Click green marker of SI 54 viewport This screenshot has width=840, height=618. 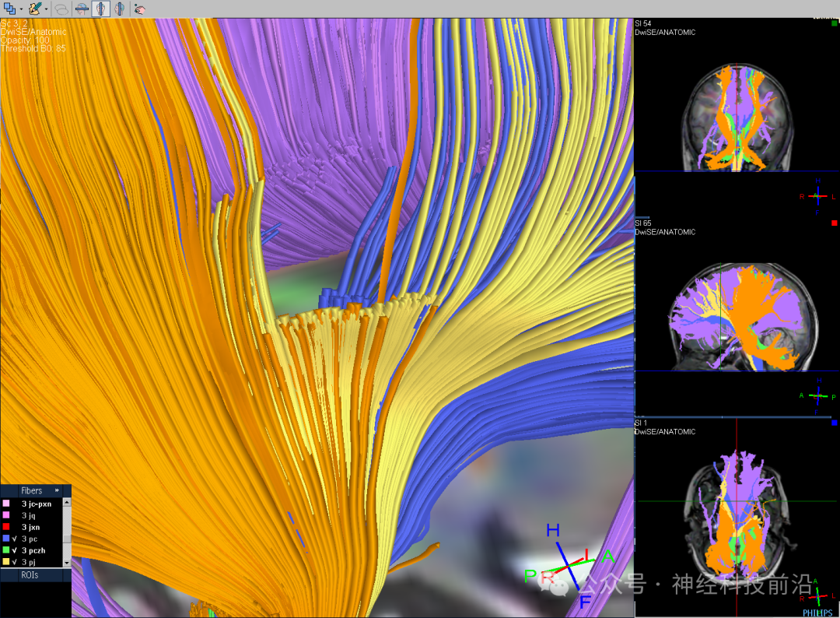click(834, 23)
